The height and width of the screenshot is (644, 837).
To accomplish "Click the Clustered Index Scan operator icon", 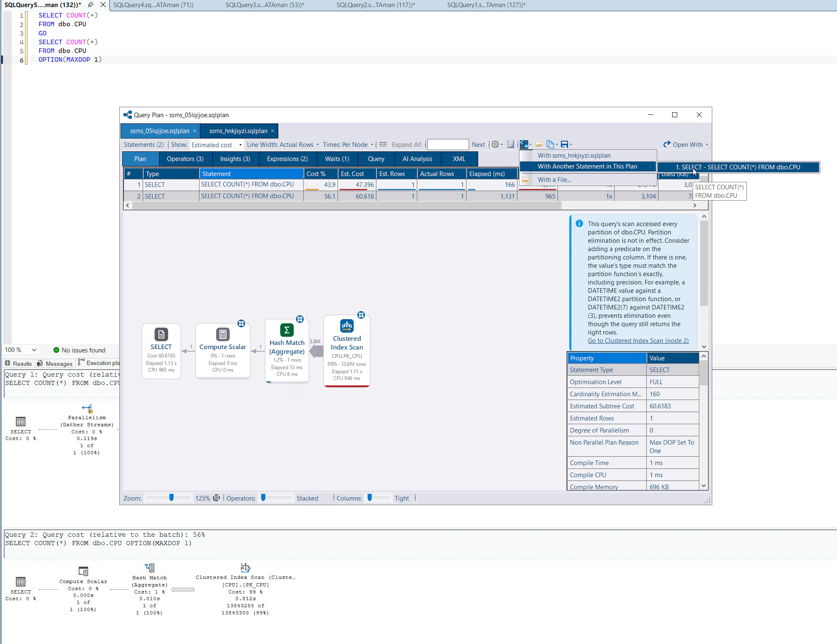I will [347, 325].
